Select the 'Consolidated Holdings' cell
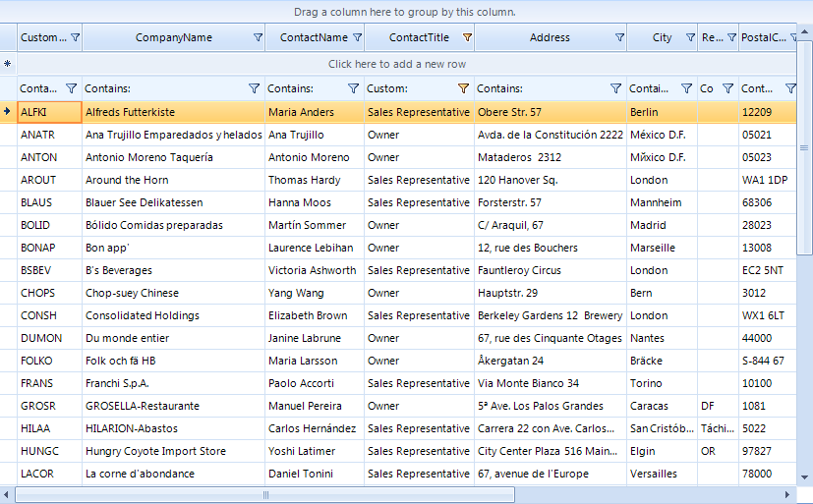 click(x=174, y=315)
